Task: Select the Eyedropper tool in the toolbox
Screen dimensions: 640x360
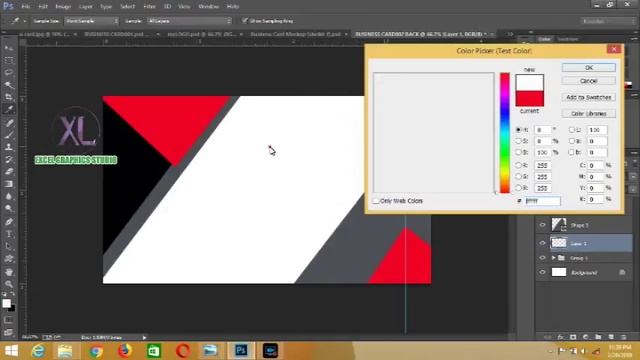Action: (x=9, y=109)
